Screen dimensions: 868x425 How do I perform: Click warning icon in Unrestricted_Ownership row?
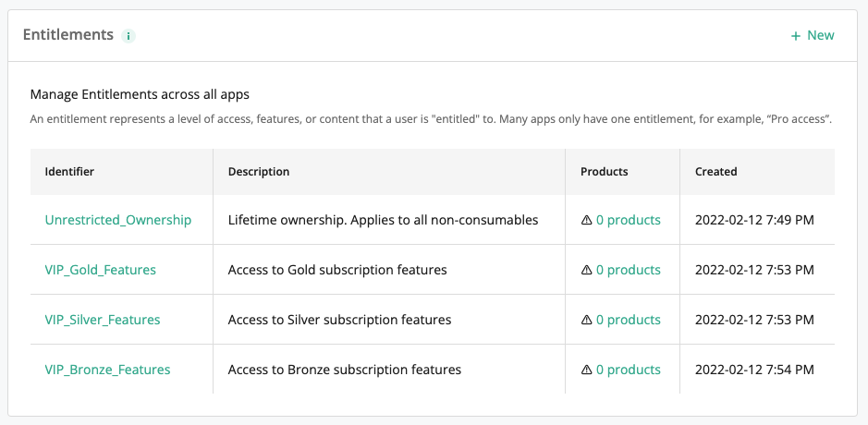pos(586,220)
